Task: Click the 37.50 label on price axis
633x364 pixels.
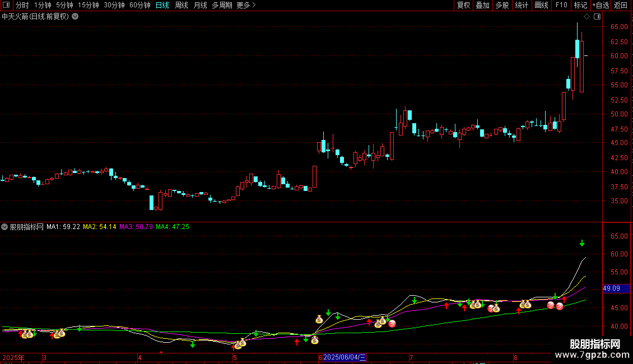Action: [x=619, y=187]
